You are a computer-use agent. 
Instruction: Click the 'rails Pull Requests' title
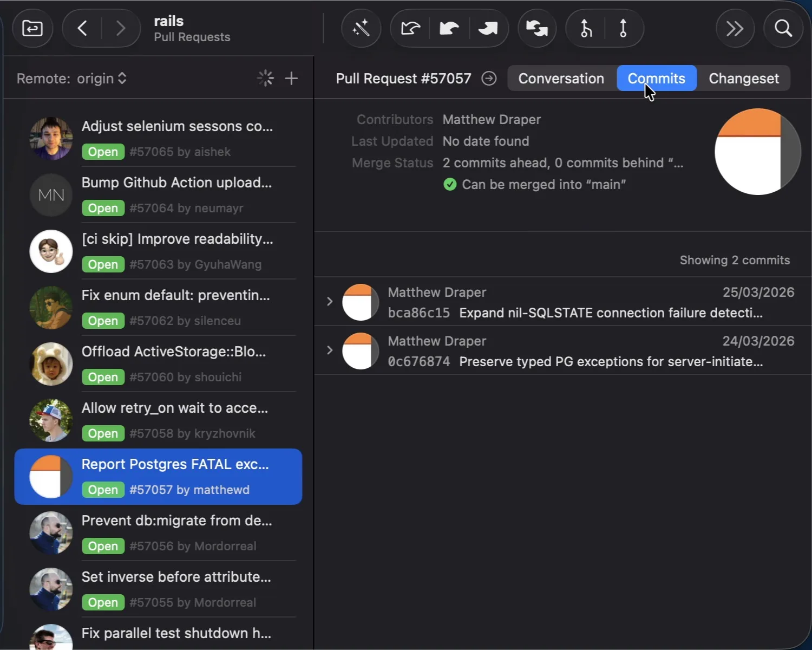click(x=192, y=29)
